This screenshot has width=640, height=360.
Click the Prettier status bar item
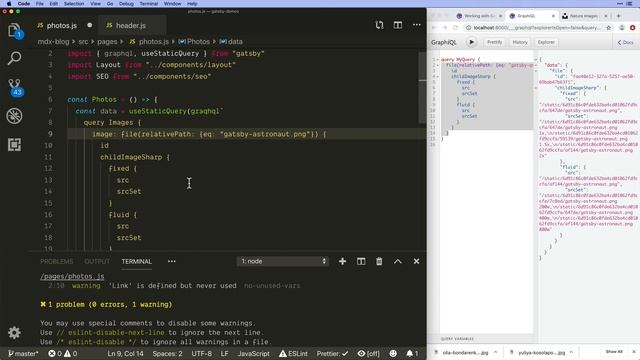[332, 353]
